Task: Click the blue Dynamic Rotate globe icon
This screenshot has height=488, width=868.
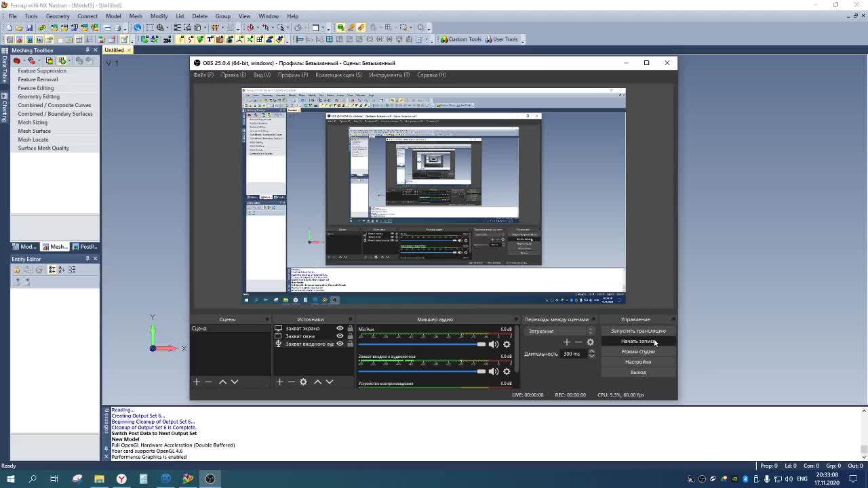Action: pyautogui.click(x=138, y=28)
